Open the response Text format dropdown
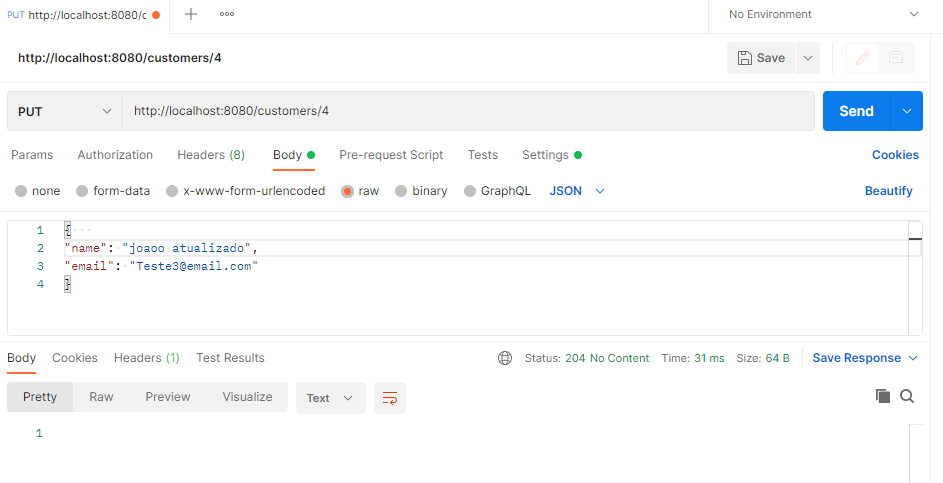 pyautogui.click(x=330, y=398)
